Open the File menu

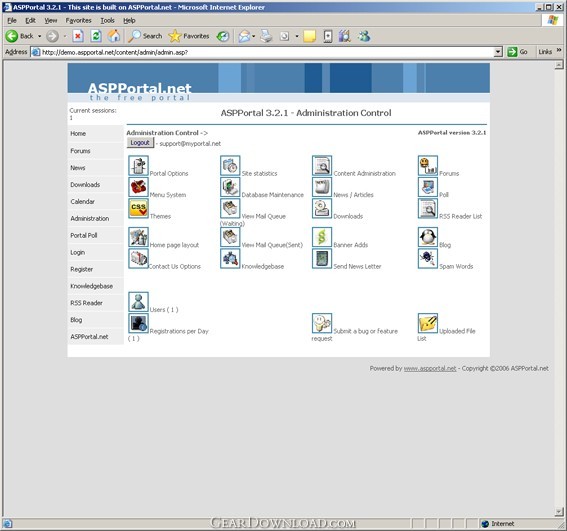point(12,21)
